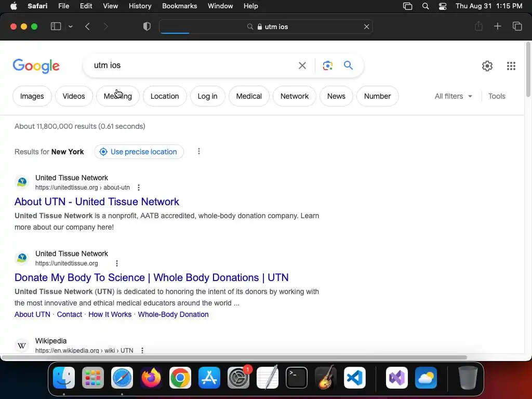Image resolution: width=532 pixels, height=399 pixels.
Task: Open the Weather app in Dock
Action: coord(426,378)
